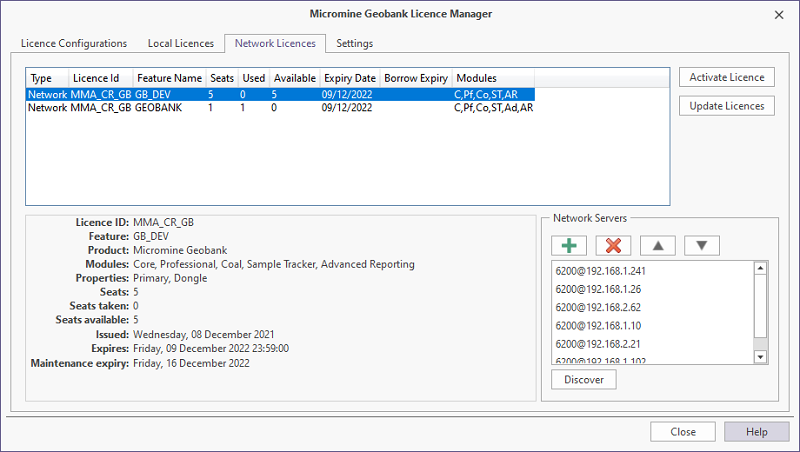Open Help with the Help button
800x452 pixels.
pyautogui.click(x=757, y=432)
